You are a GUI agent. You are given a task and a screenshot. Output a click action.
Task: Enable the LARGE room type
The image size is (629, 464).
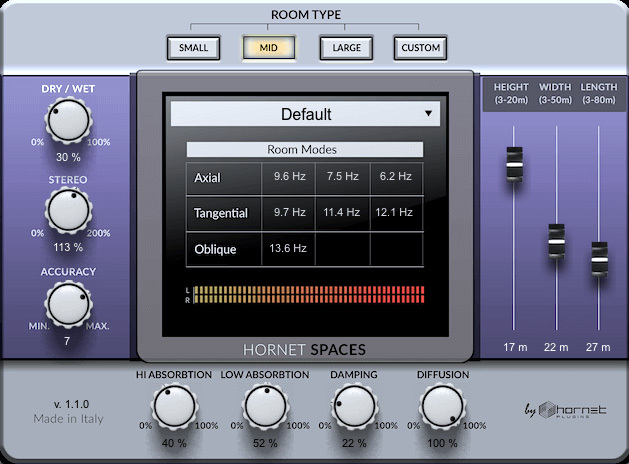346,48
